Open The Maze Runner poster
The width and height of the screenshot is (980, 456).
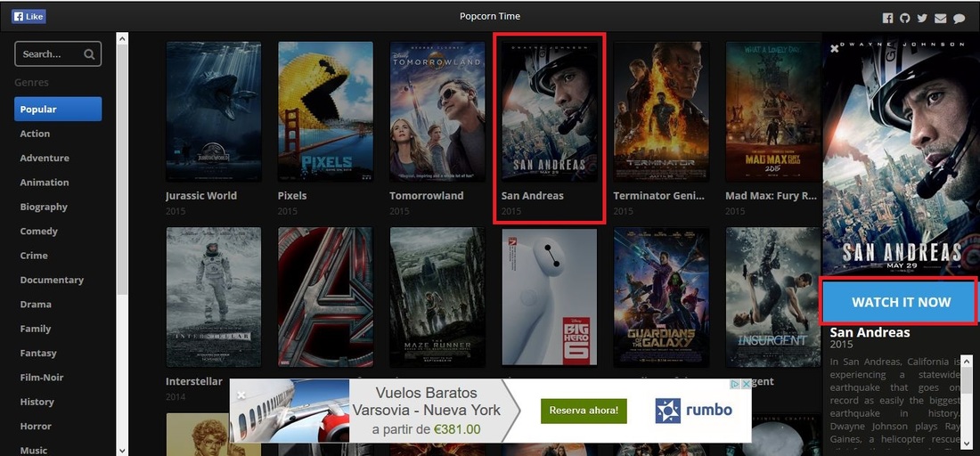437,297
